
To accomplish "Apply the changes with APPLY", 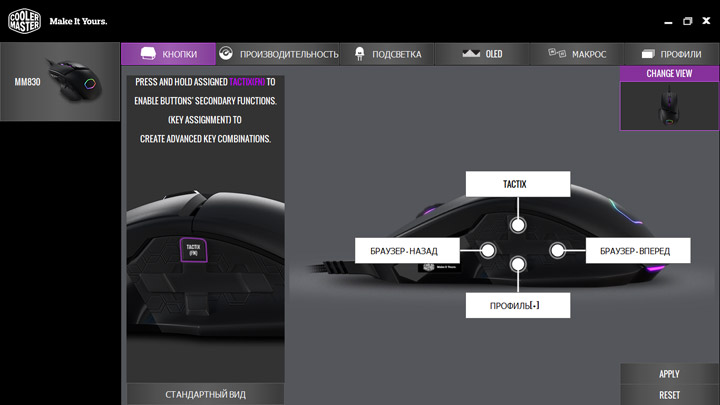I will click(x=669, y=374).
